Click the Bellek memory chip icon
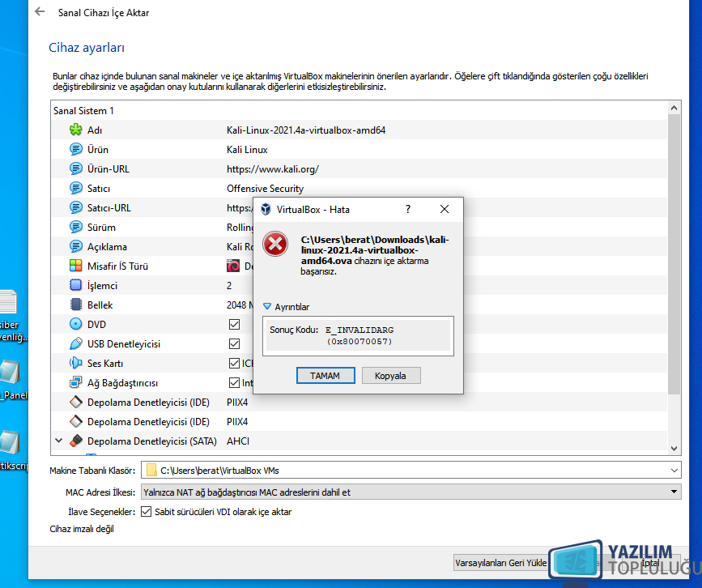Viewport: 702px width, 588px height. [75, 305]
